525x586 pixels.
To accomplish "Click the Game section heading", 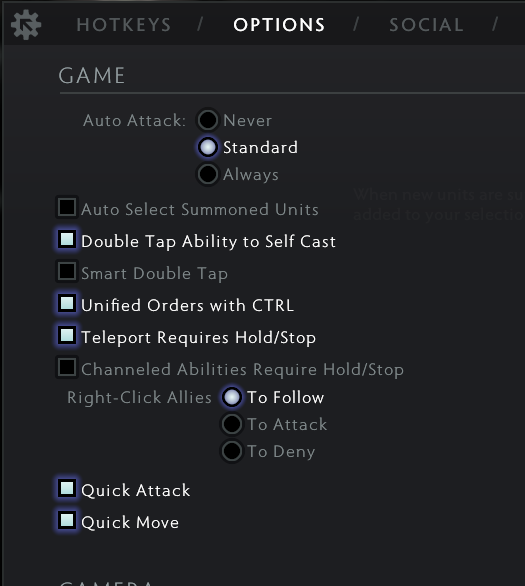I will click(x=92, y=75).
